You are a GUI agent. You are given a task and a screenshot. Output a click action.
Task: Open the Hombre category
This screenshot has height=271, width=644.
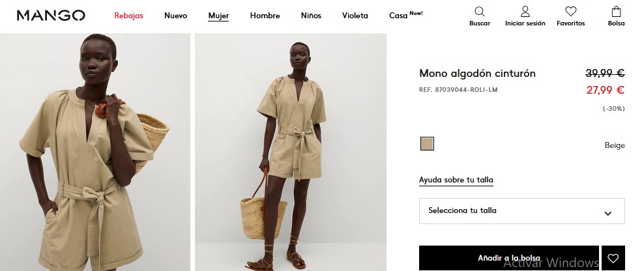(x=265, y=16)
